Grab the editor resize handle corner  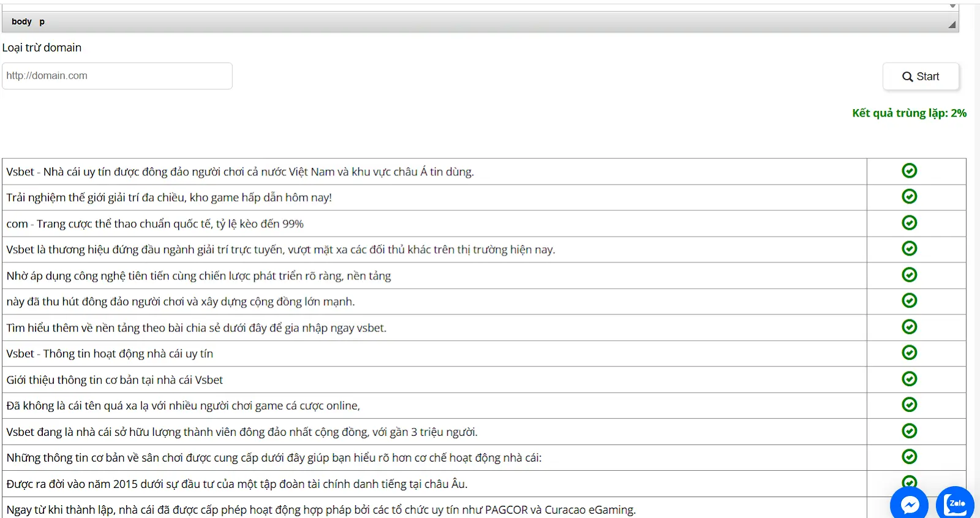(x=951, y=25)
